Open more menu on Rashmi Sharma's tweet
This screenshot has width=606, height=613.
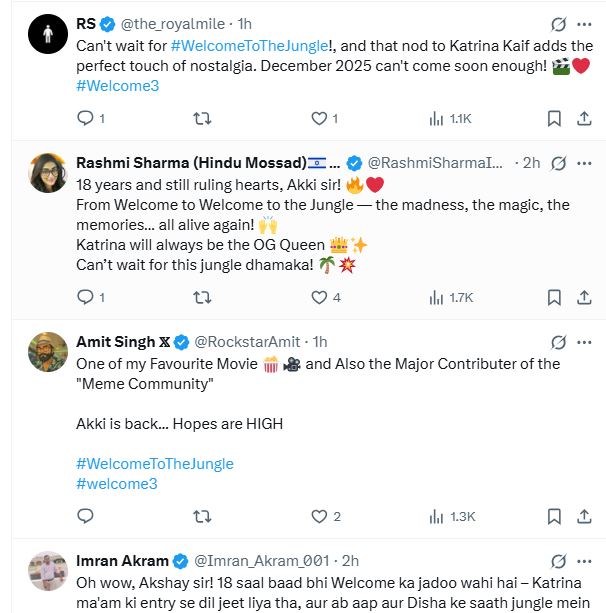pyautogui.click(x=586, y=162)
